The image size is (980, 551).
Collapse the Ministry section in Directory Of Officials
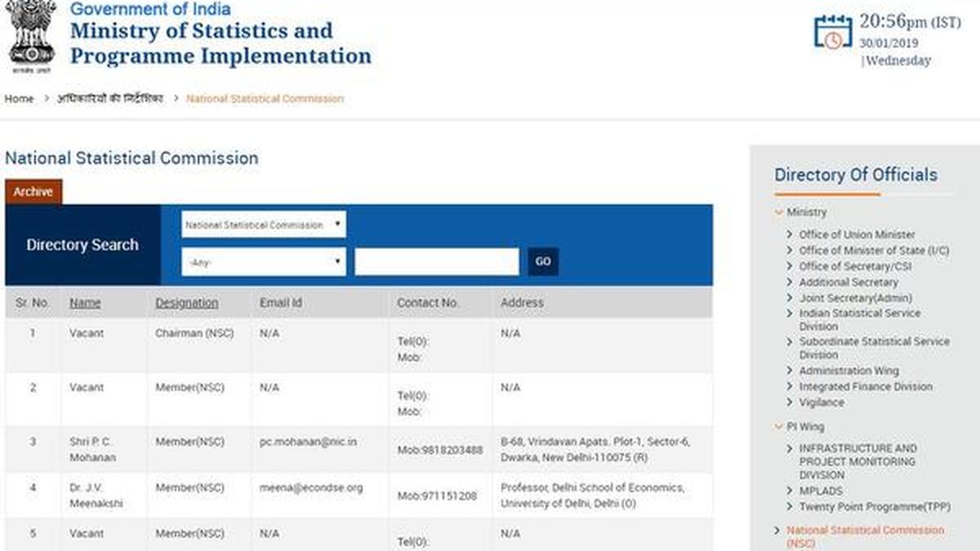pyautogui.click(x=776, y=211)
